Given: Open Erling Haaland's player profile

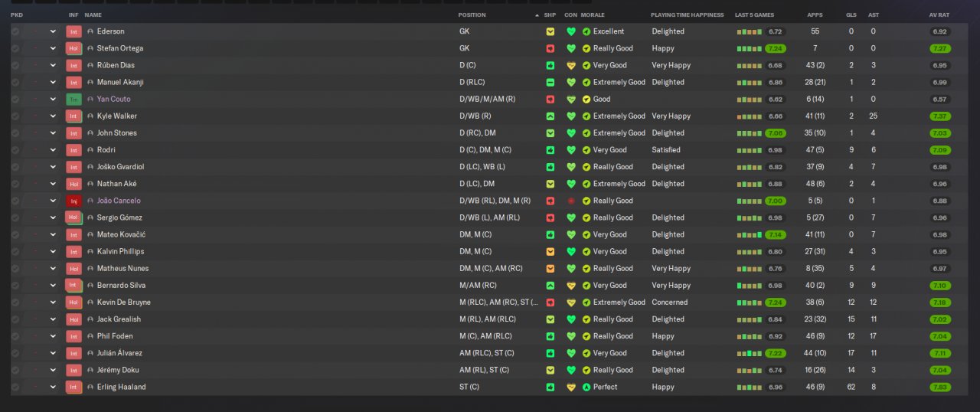Looking at the screenshot, I should [121, 387].
